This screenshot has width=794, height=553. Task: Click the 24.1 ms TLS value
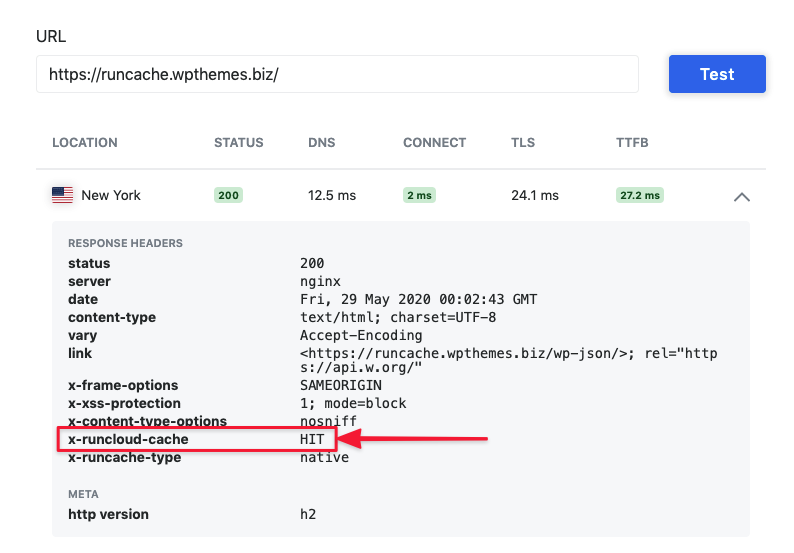coord(535,195)
